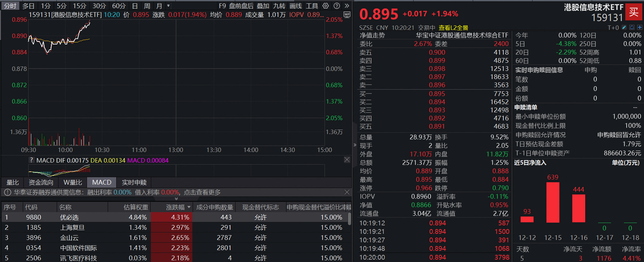Switch to 月 monthly chart tab
644x262 pixels.
tap(159, 6)
